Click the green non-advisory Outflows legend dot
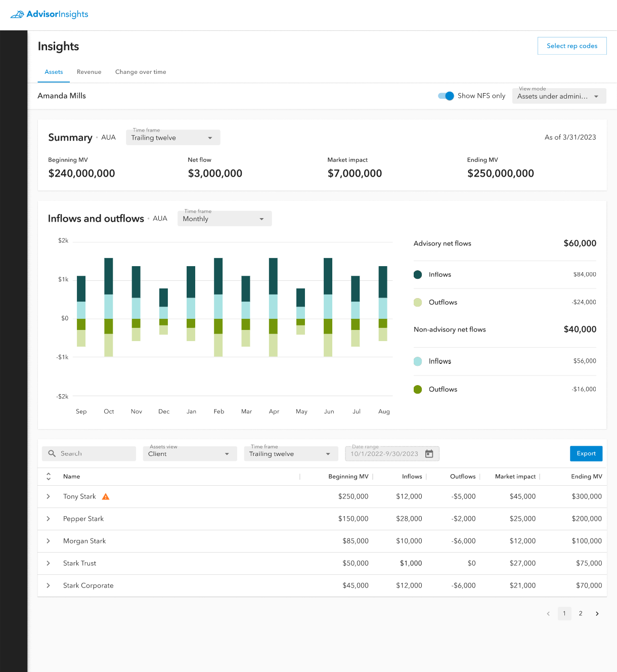617x672 pixels. 418,389
